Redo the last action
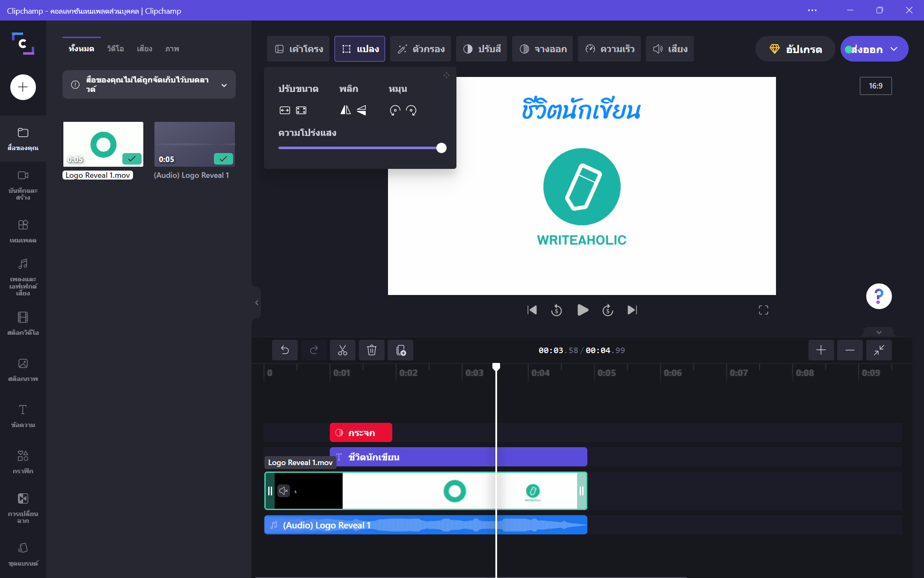This screenshot has width=924, height=578. point(314,351)
